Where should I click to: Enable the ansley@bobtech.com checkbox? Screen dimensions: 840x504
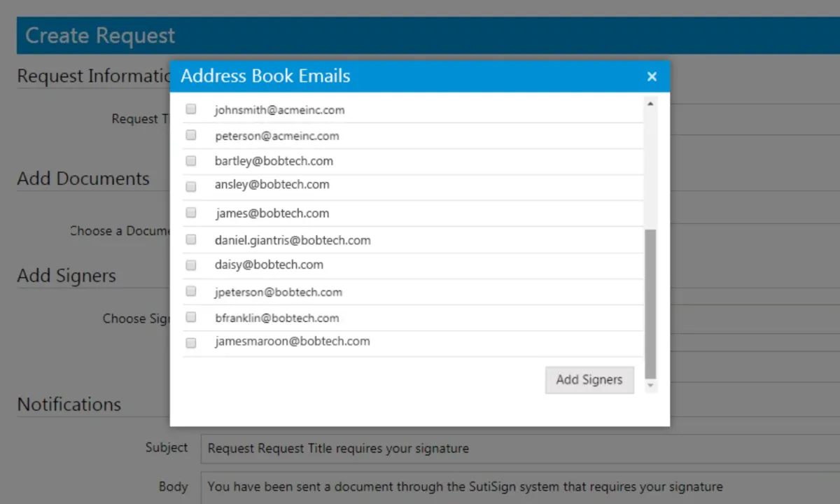pos(190,186)
